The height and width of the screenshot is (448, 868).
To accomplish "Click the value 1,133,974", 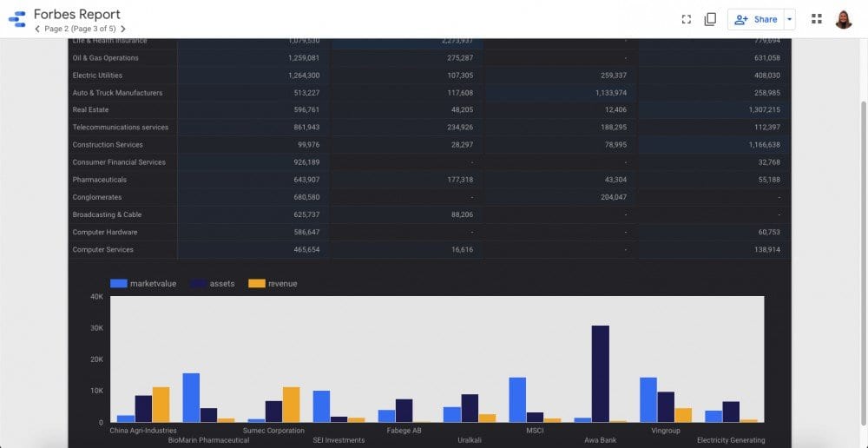I will (x=611, y=93).
